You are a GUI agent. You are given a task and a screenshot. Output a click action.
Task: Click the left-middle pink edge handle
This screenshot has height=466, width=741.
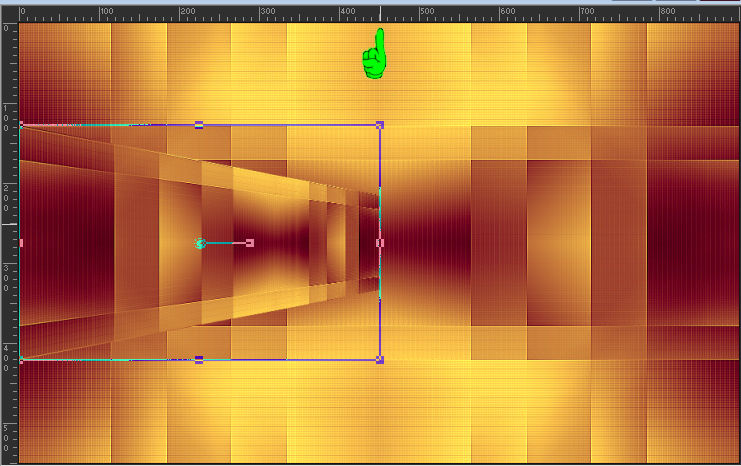pos(21,242)
